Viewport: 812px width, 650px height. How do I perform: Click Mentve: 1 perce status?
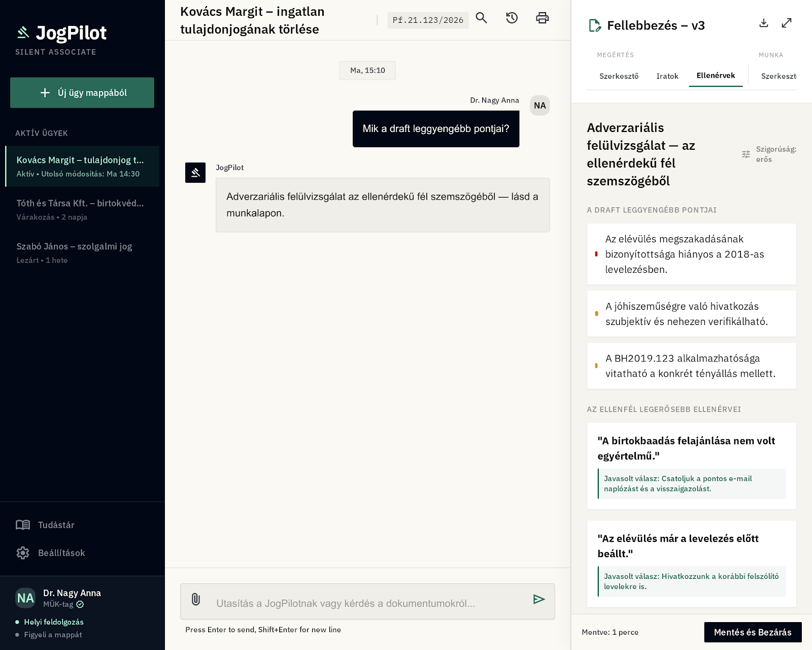[x=610, y=632]
